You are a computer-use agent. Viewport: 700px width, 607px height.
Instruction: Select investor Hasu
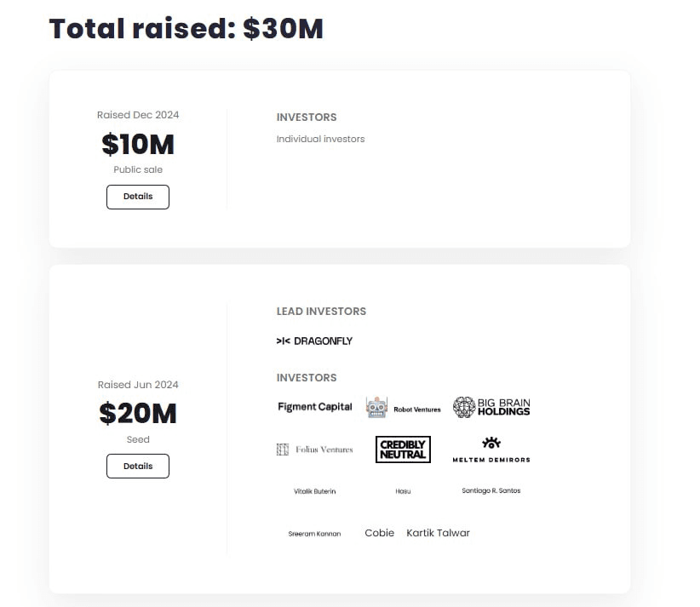[403, 491]
